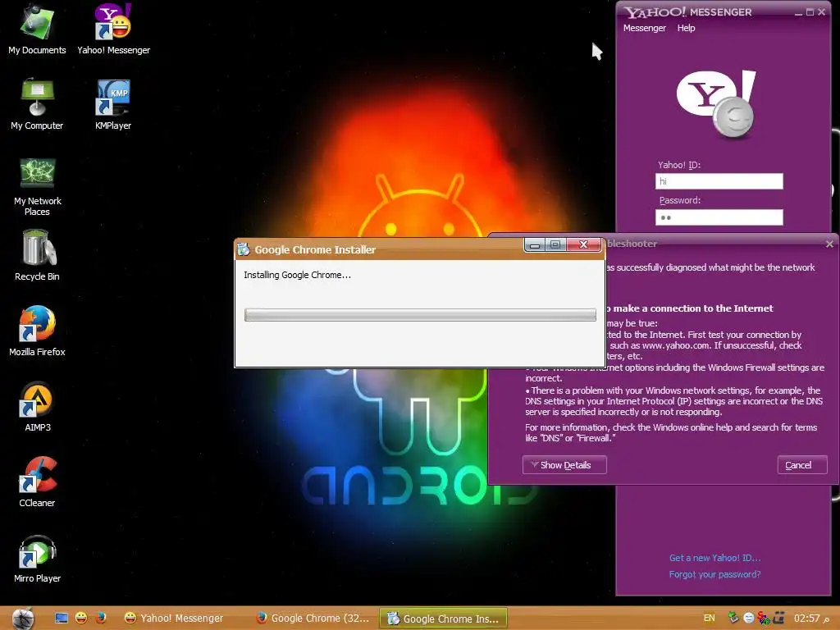Click the Show Desktop quick launch icon

pos(62,619)
